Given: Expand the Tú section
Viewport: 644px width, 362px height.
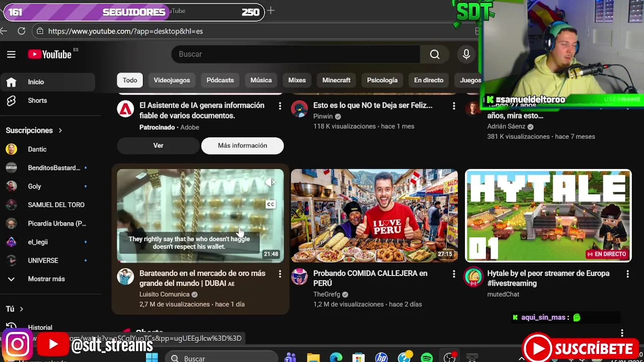Looking at the screenshot, I should point(15,309).
